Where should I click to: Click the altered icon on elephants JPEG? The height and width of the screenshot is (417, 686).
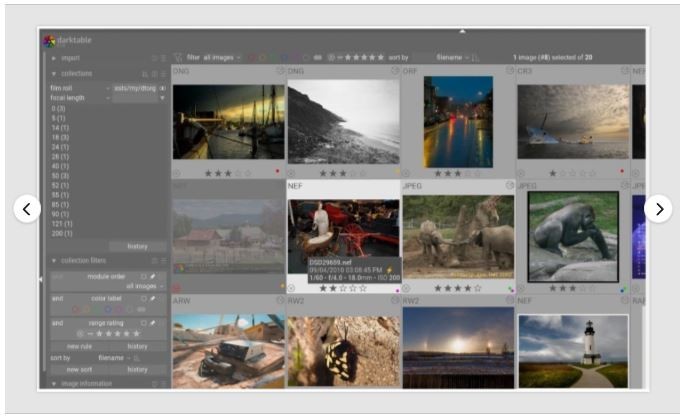(510, 185)
